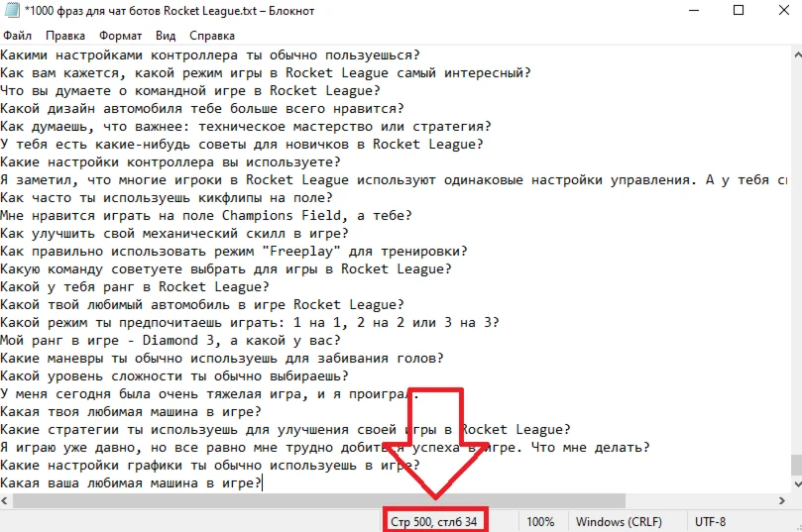Close the Блокнот window
Image resolution: width=802 pixels, height=532 pixels.
[x=783, y=10]
